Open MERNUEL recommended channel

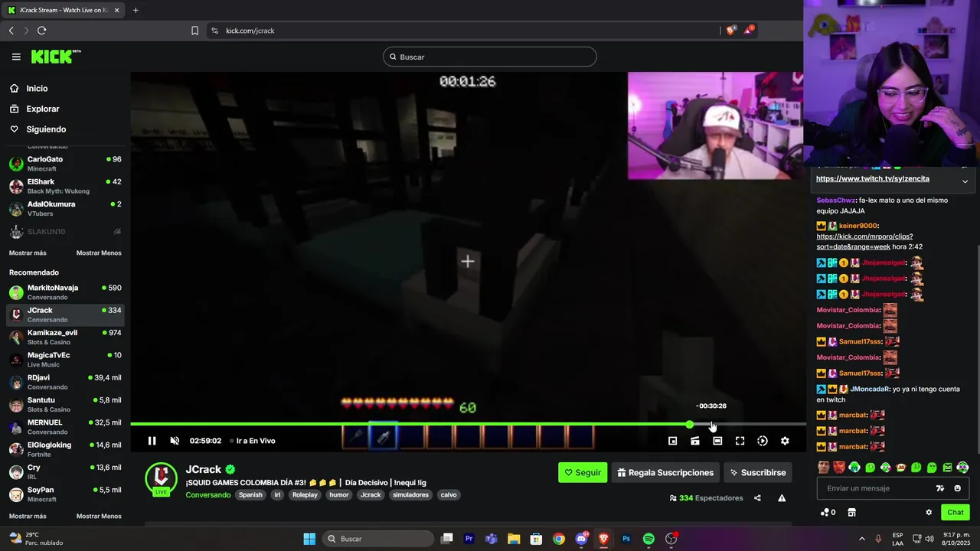click(x=65, y=427)
